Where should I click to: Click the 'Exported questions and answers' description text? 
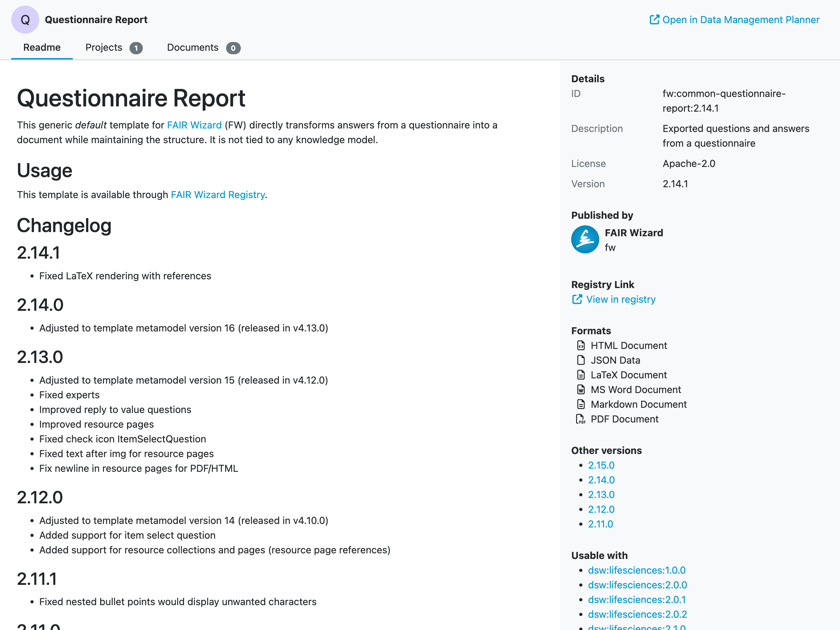point(736,136)
